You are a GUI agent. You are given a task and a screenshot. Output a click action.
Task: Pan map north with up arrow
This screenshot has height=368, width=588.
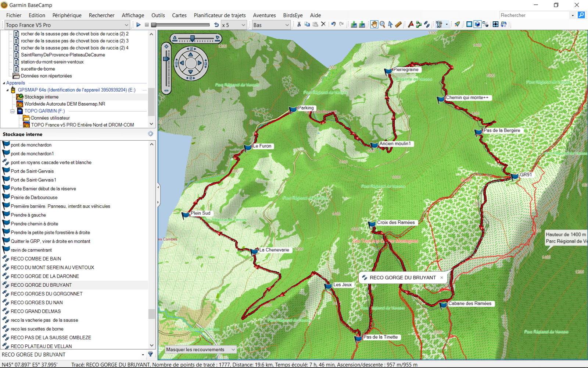pyautogui.click(x=190, y=55)
